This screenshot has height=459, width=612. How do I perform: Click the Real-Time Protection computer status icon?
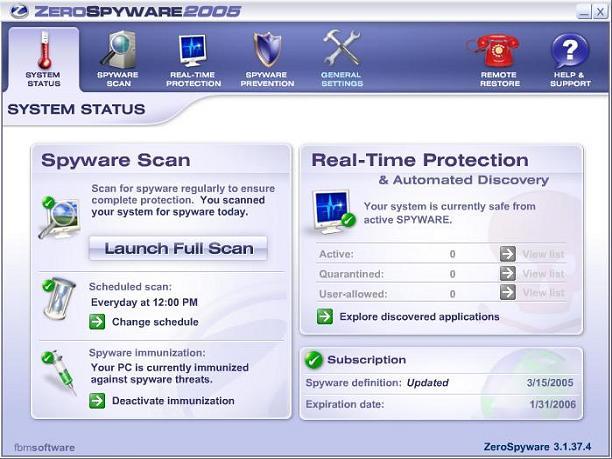pos(332,209)
